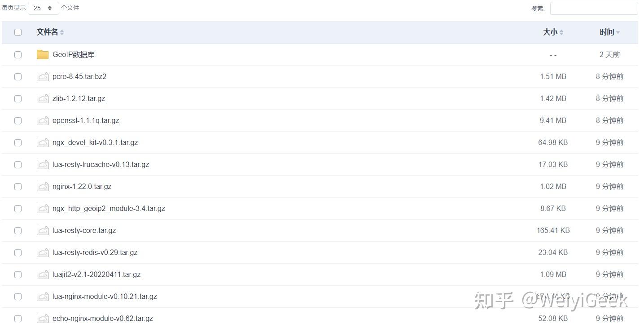Select the checkbox for lua-resty-redis-v0.29.tar.gz
The width and height of the screenshot is (644, 329).
click(x=18, y=253)
